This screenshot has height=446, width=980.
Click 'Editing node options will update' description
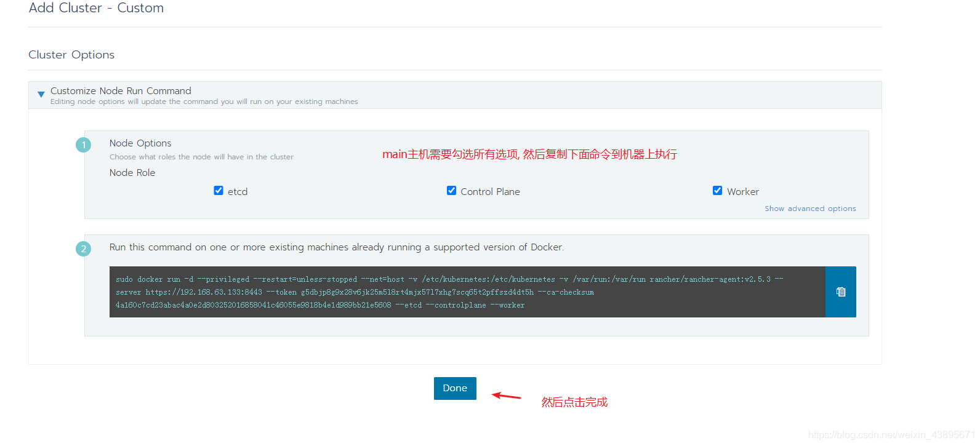point(204,102)
